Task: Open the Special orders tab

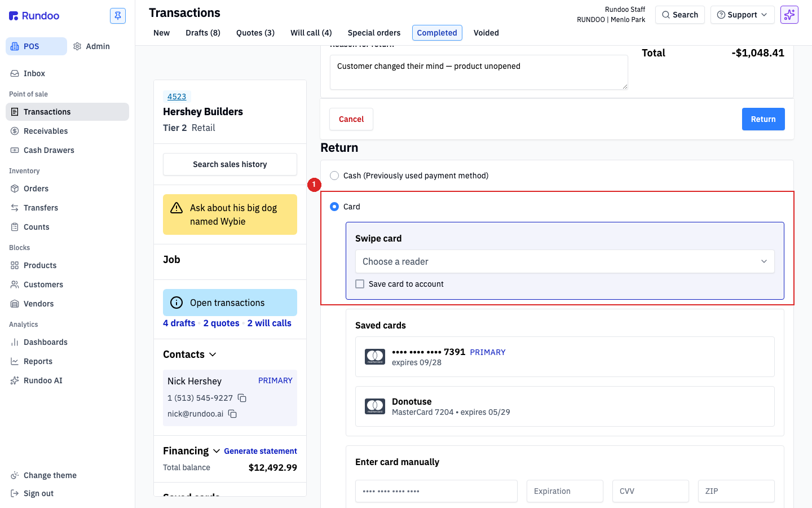Action: [374, 33]
